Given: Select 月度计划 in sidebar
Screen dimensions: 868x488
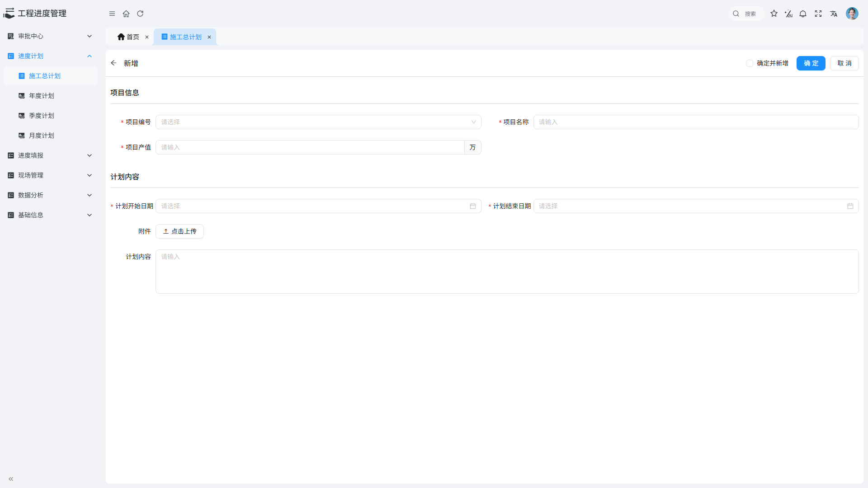Looking at the screenshot, I should click(51, 136).
